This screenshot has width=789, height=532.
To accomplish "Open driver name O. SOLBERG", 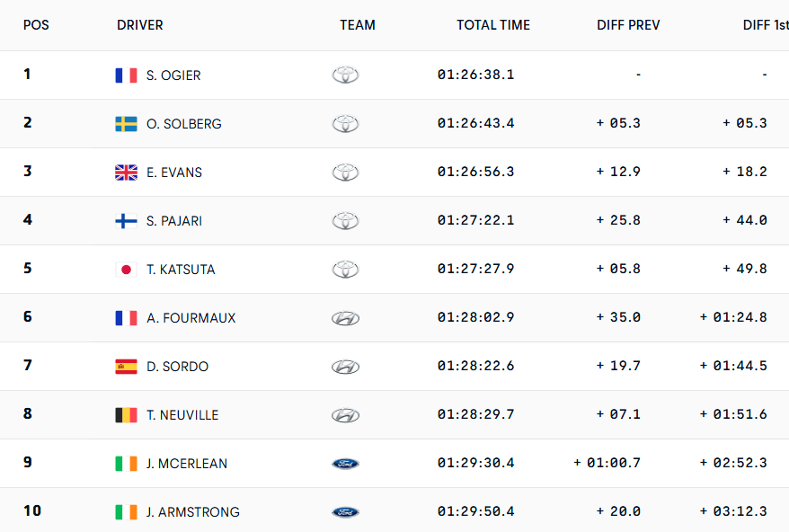I will (x=184, y=124).
